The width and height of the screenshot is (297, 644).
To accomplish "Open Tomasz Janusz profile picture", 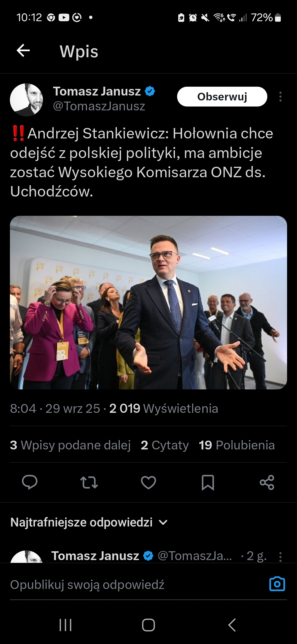I will coord(26,100).
